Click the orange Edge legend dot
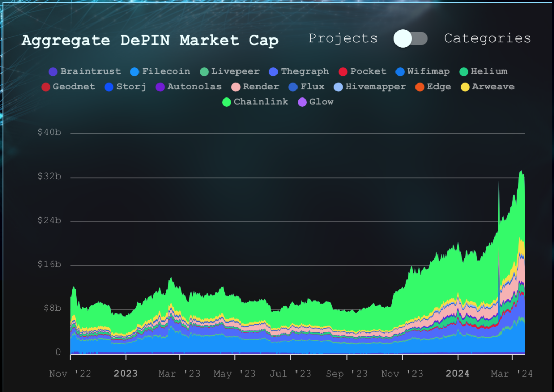This screenshot has width=554, height=392. 420,87
